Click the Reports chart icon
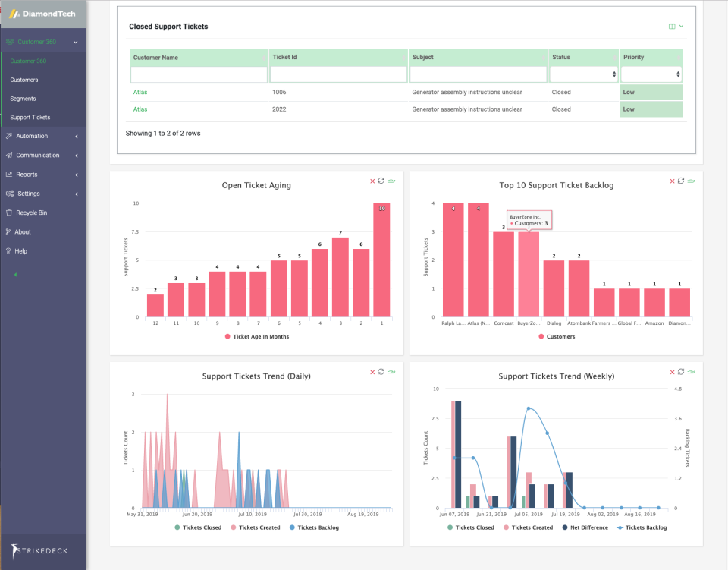Screen dimensions: 728x570 pos(9,175)
